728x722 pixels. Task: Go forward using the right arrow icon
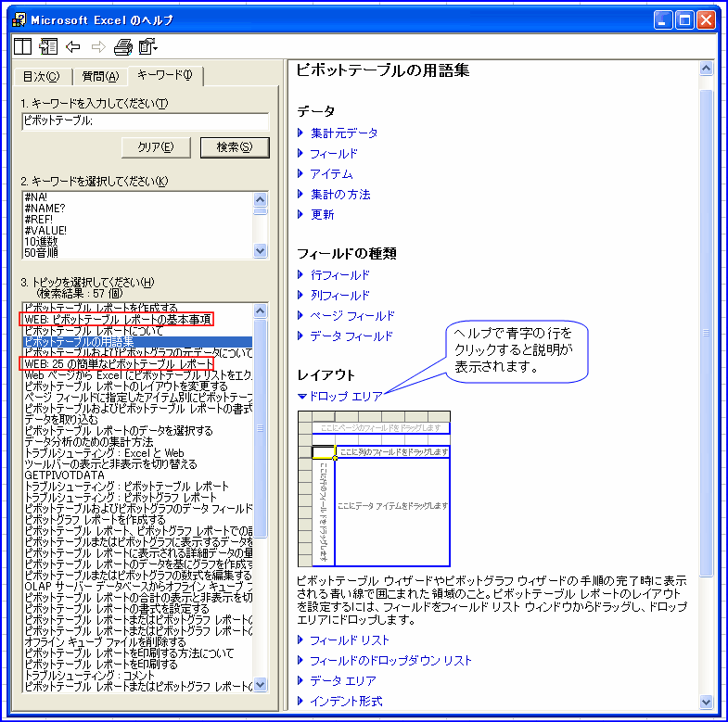98,46
